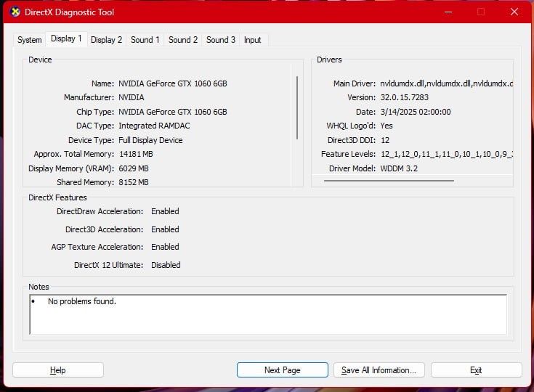Click the DirectX 12 Ultimate 'Disabled' value

tap(166, 264)
